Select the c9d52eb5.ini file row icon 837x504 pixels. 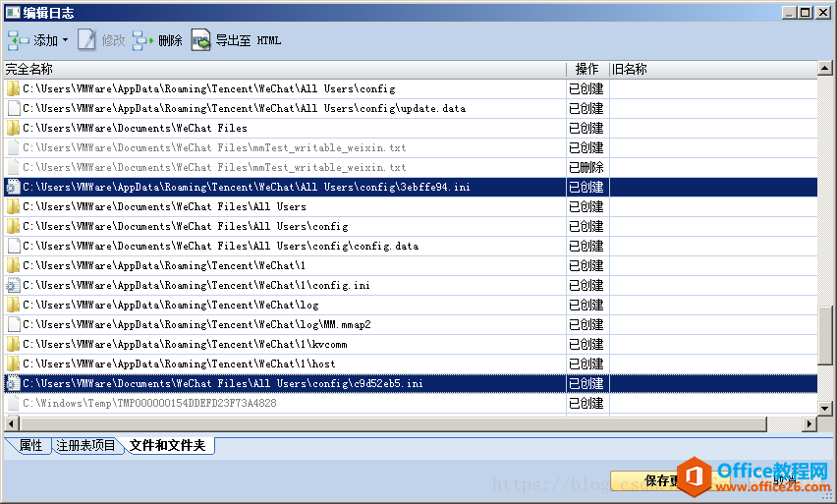(x=13, y=383)
